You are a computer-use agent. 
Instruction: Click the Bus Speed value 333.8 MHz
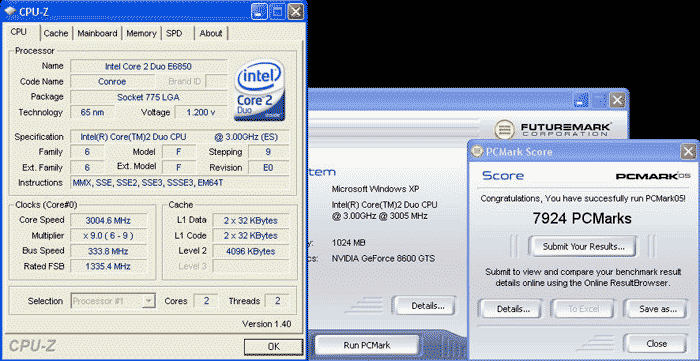(x=108, y=251)
